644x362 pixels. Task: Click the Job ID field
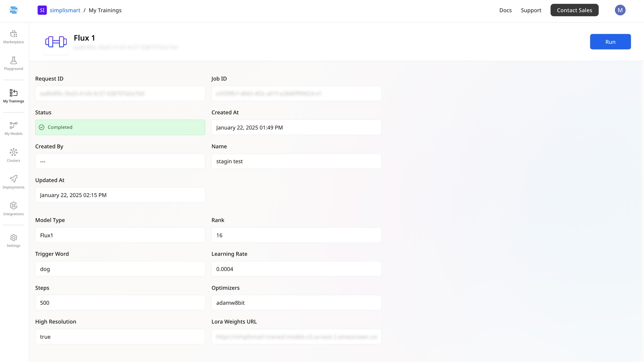coord(296,93)
